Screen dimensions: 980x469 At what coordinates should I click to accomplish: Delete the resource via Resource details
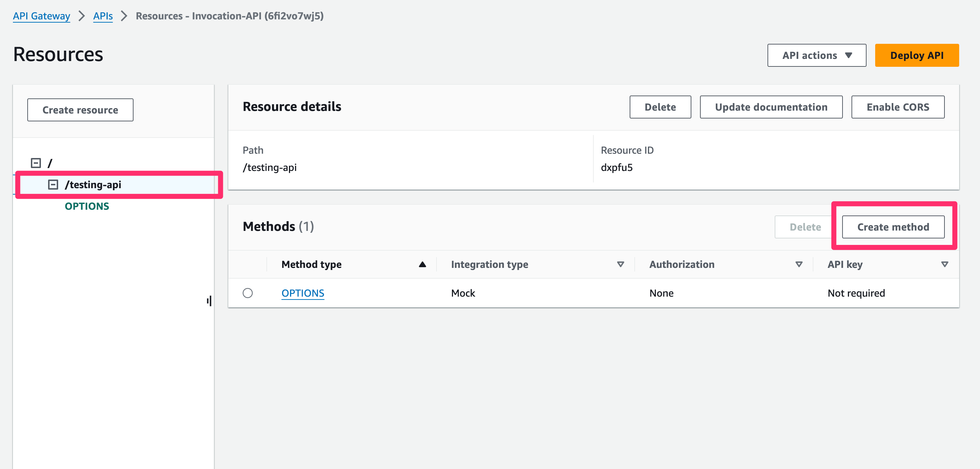[x=660, y=107]
